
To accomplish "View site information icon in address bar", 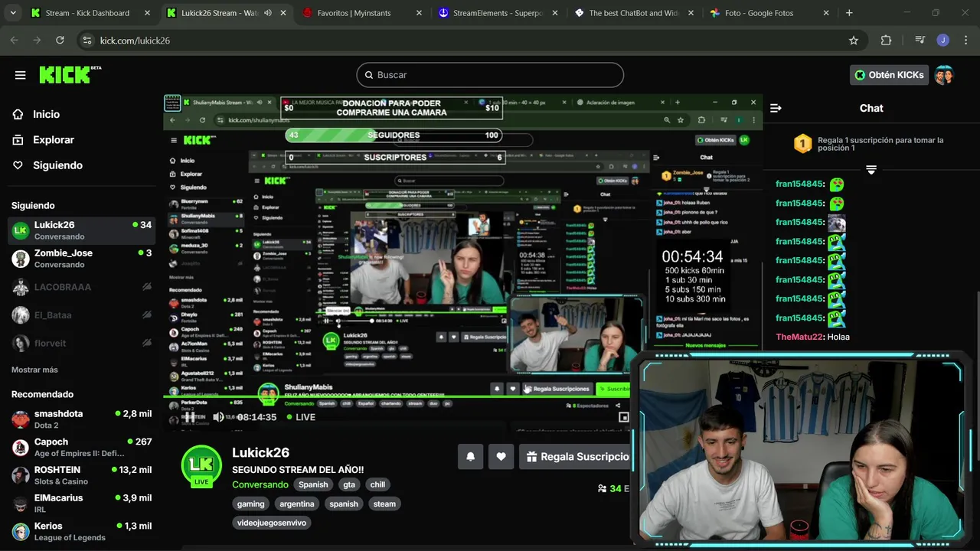I will click(87, 41).
